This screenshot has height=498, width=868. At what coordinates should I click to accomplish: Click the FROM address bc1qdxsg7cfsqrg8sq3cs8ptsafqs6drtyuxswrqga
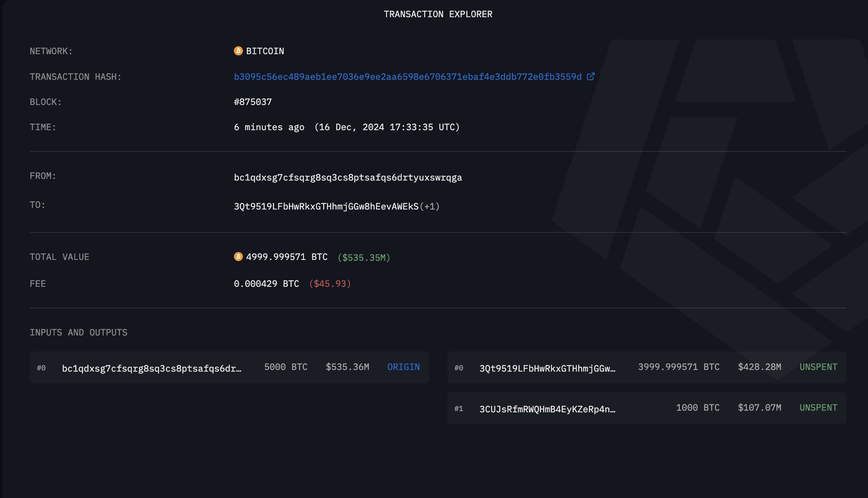[348, 178]
